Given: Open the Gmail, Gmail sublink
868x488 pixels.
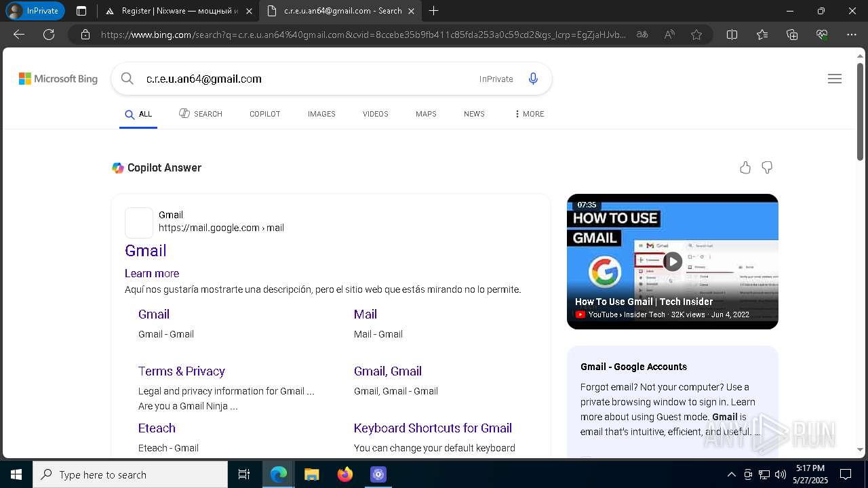Looking at the screenshot, I should pos(388,371).
